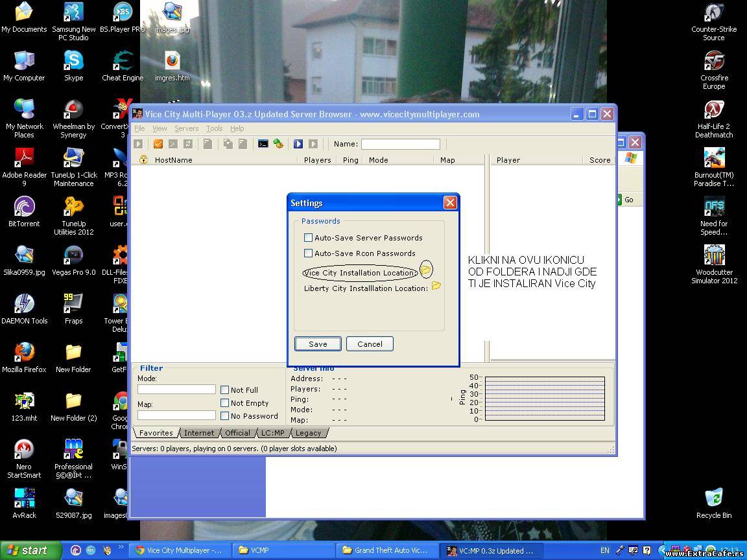The height and width of the screenshot is (560, 747).
Task: Open the File menu
Action: [x=139, y=128]
